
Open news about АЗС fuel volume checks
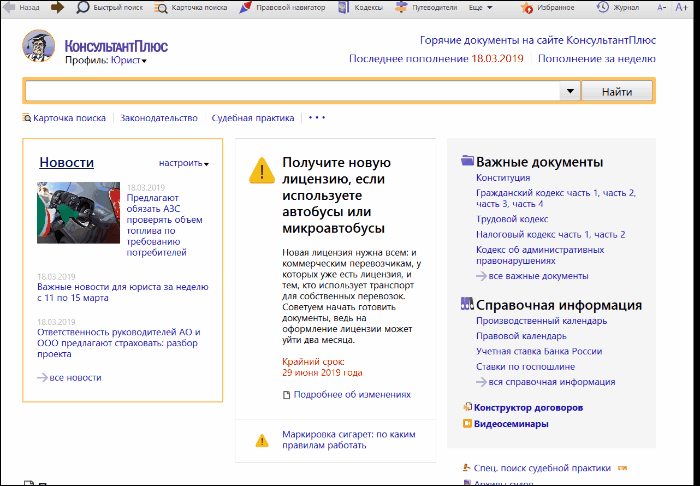point(165,225)
